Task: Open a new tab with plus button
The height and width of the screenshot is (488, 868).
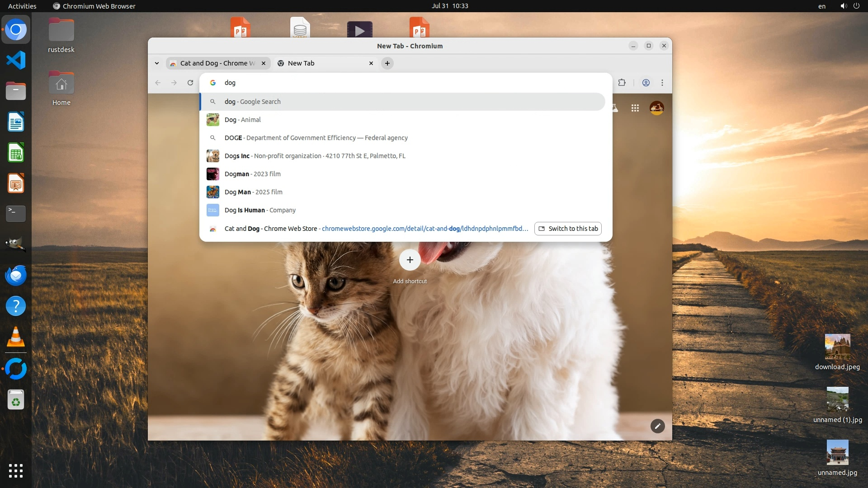Action: click(387, 63)
